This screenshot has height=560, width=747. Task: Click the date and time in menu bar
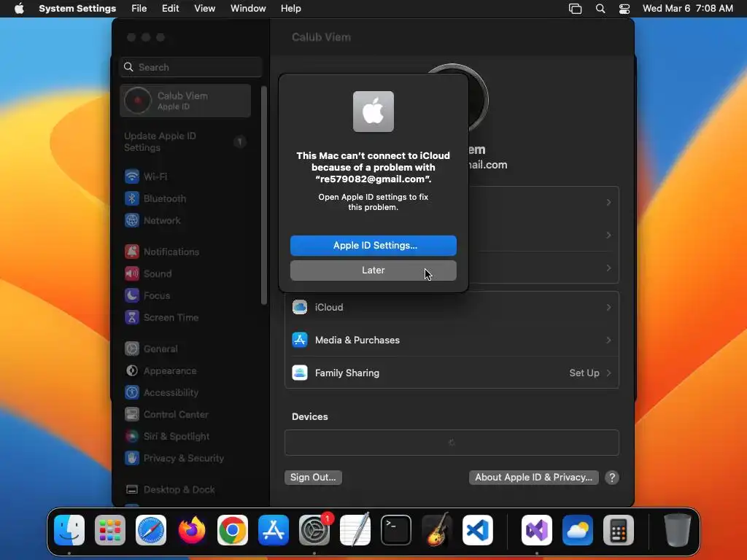click(x=687, y=9)
